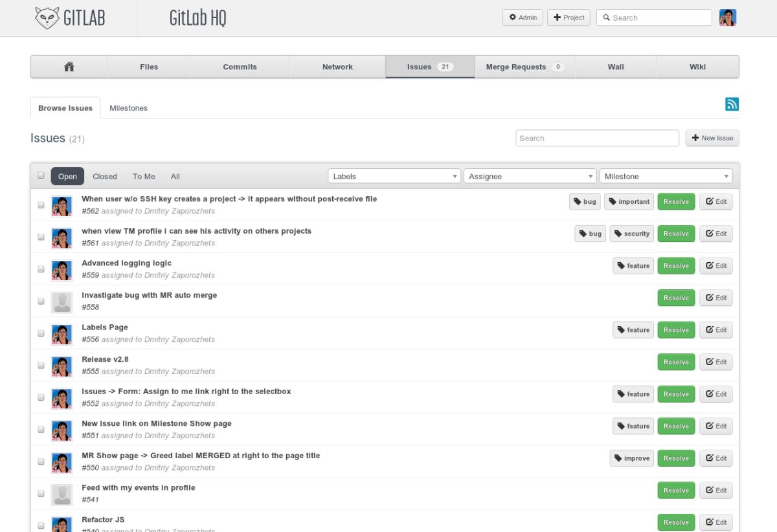Click assignee avatar on Release v2.8
The image size is (777, 532).
pyautogui.click(x=62, y=367)
